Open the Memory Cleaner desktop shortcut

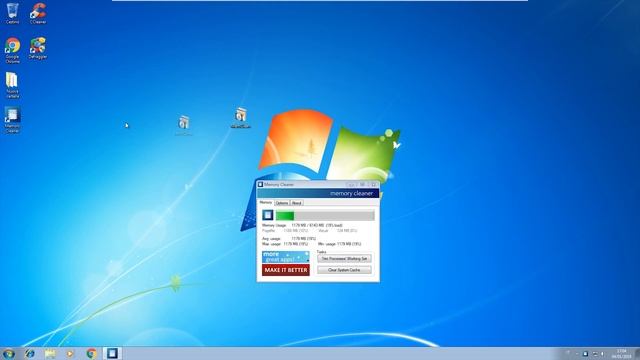click(x=12, y=120)
